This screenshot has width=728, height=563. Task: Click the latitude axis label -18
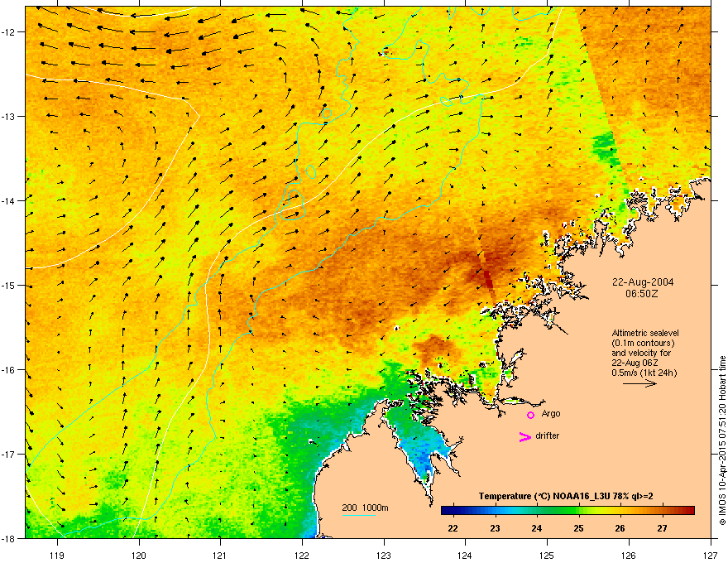[9, 538]
